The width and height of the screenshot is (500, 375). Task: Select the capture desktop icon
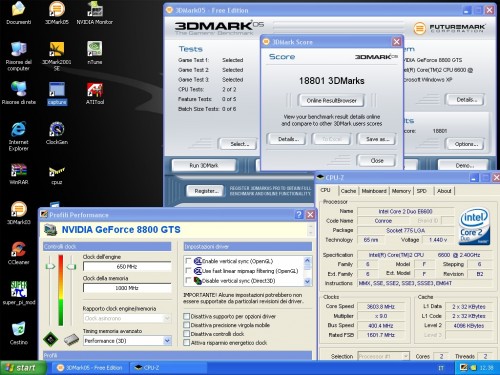point(57,93)
